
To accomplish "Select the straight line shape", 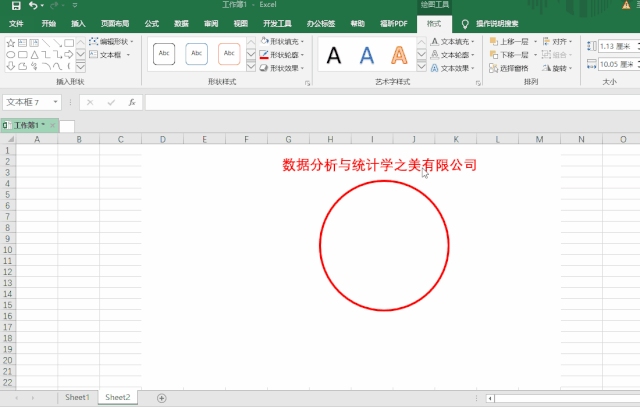I will click(x=46, y=43).
